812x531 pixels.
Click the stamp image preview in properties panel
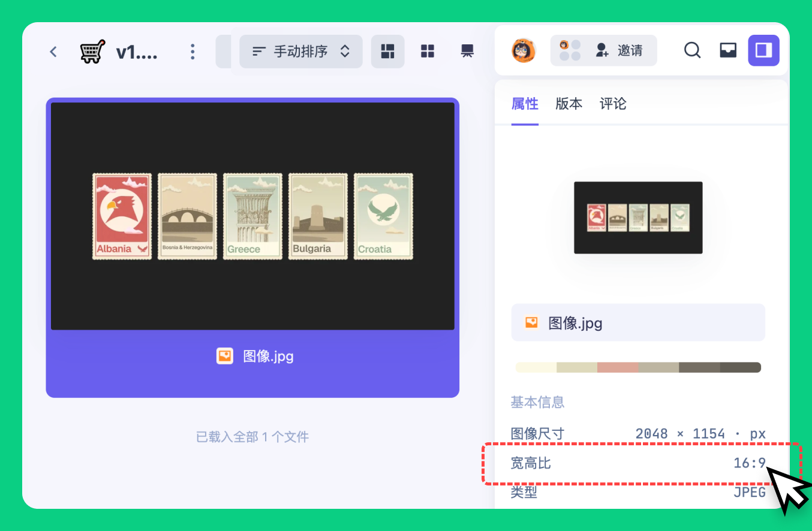tap(638, 218)
